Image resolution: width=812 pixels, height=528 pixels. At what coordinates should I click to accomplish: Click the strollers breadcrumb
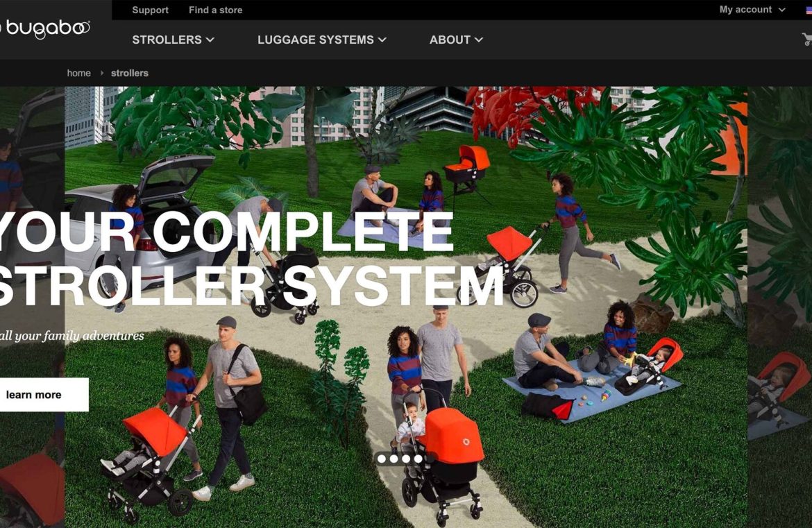coord(130,73)
